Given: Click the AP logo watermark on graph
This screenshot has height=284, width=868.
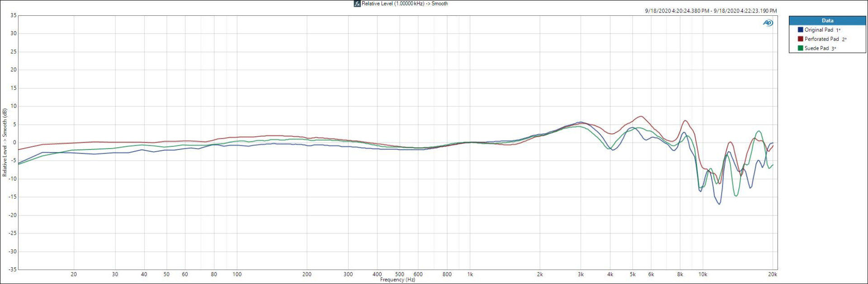Looking at the screenshot, I should pos(768,23).
